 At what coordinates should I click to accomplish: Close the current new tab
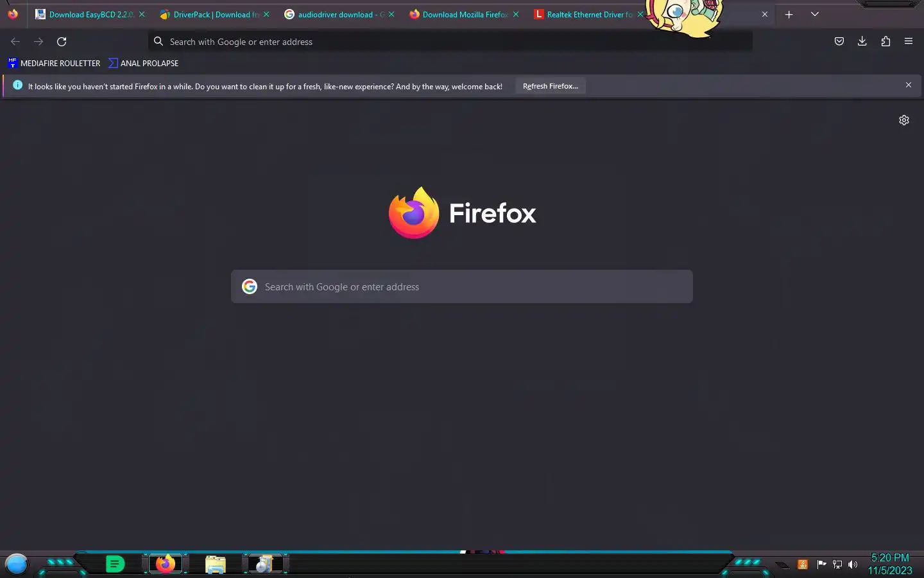[x=765, y=14]
